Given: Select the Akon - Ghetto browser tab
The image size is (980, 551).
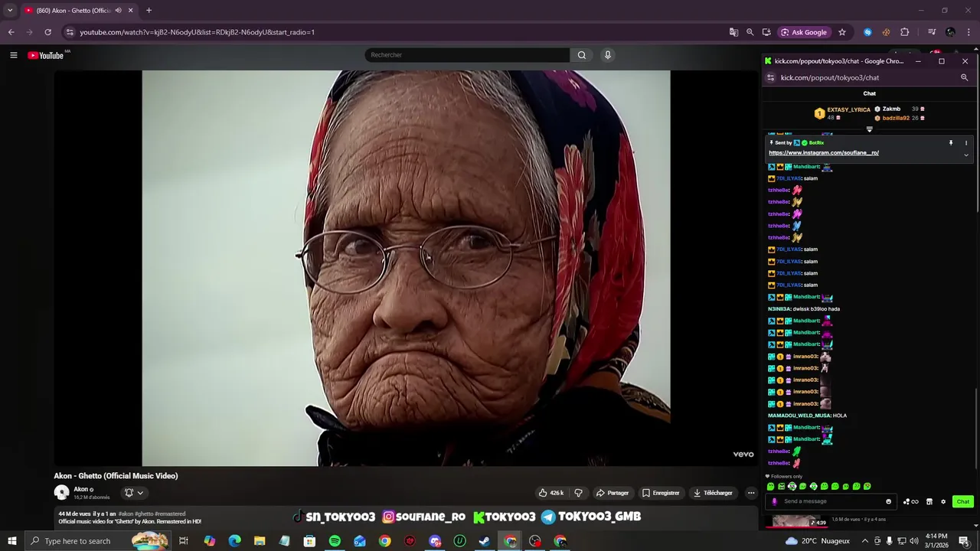Looking at the screenshot, I should (78, 11).
